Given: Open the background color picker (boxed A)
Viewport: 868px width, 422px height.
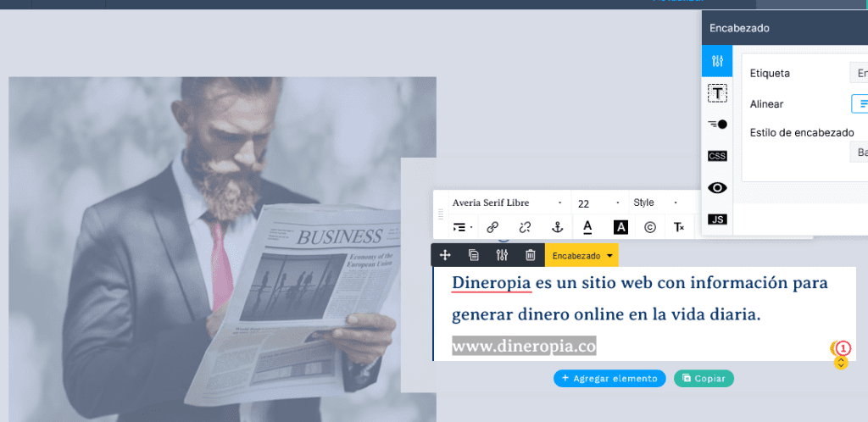Looking at the screenshot, I should click(620, 227).
